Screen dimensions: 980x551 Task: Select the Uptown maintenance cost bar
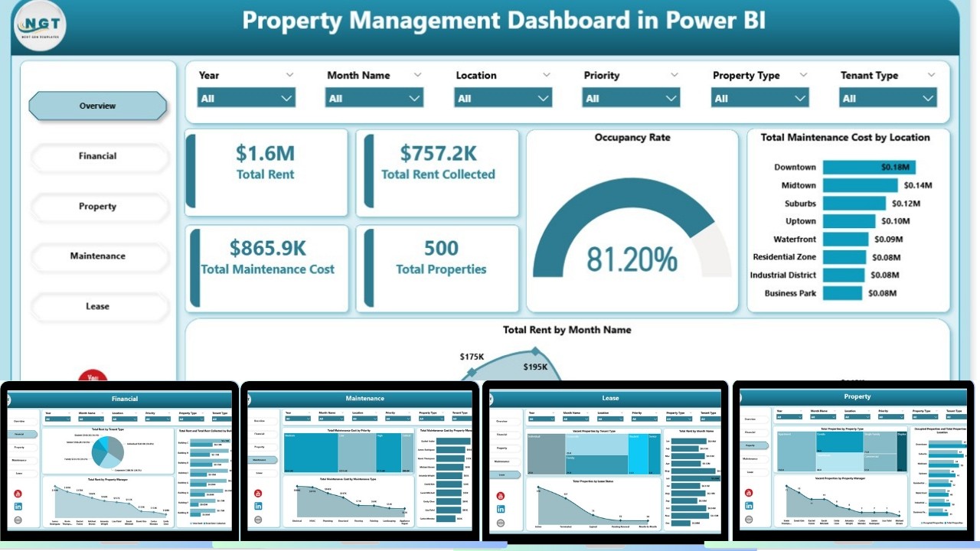[x=849, y=221]
